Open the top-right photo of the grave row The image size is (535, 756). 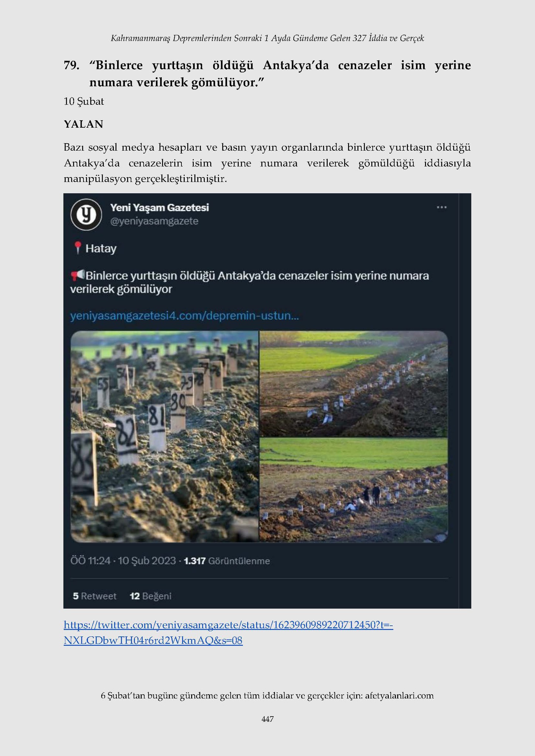(x=354, y=384)
